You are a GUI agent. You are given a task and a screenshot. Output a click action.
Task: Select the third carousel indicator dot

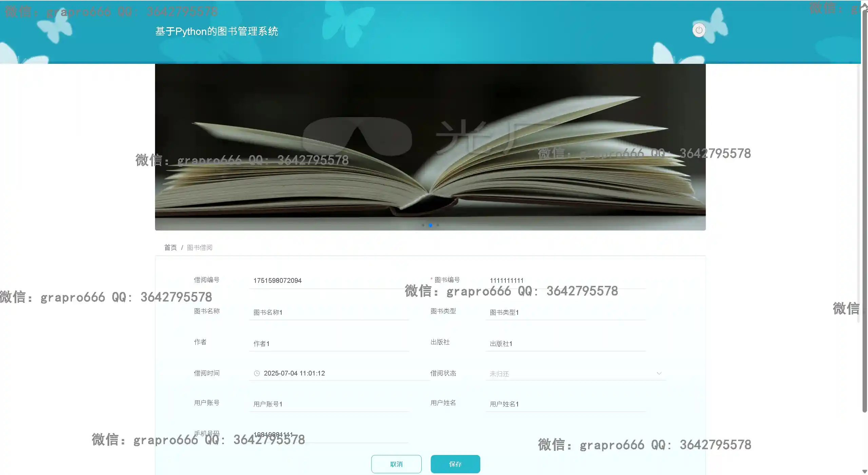point(438,225)
